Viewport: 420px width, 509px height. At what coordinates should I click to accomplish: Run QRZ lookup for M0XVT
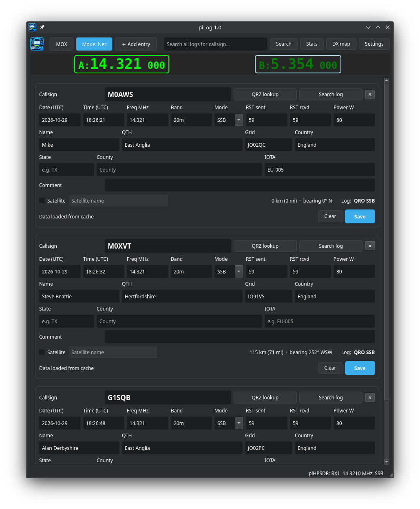pos(265,246)
